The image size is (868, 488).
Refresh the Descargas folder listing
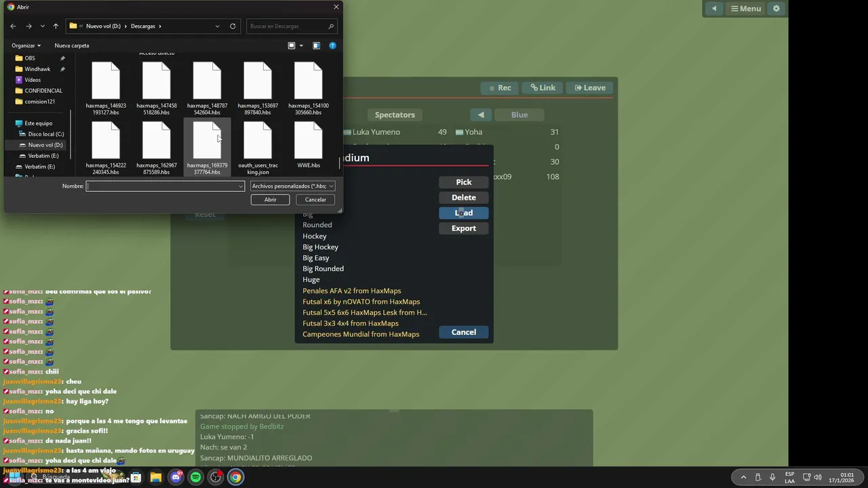[x=233, y=26]
